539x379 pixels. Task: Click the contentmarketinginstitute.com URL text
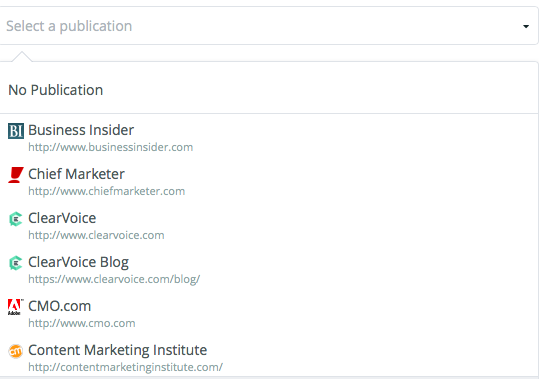click(125, 367)
